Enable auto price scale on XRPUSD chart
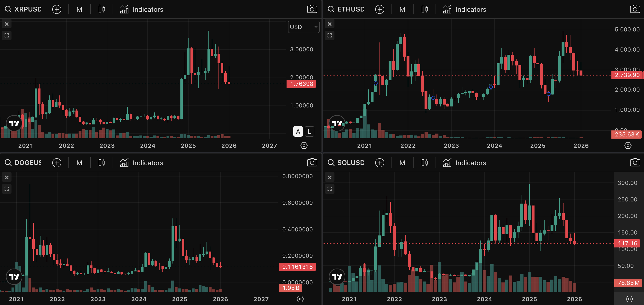The height and width of the screenshot is (305, 644). point(298,131)
